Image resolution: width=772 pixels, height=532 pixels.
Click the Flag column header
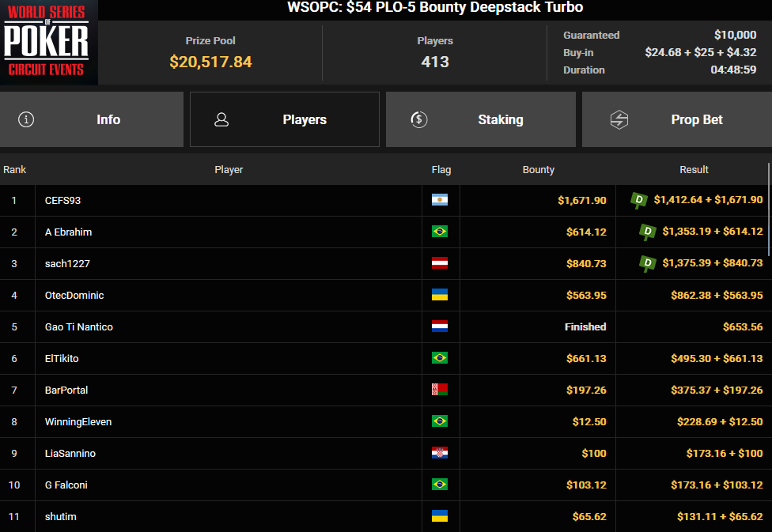441,169
